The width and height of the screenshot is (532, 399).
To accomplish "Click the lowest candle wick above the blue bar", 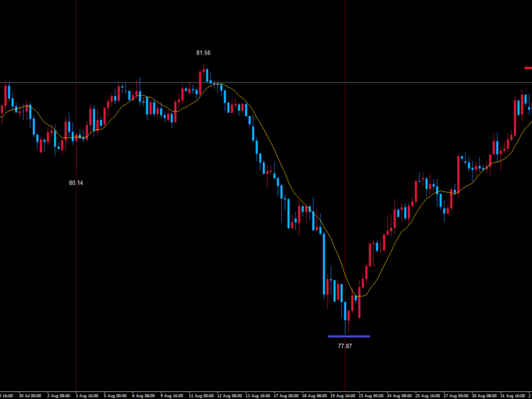I will tap(346, 326).
